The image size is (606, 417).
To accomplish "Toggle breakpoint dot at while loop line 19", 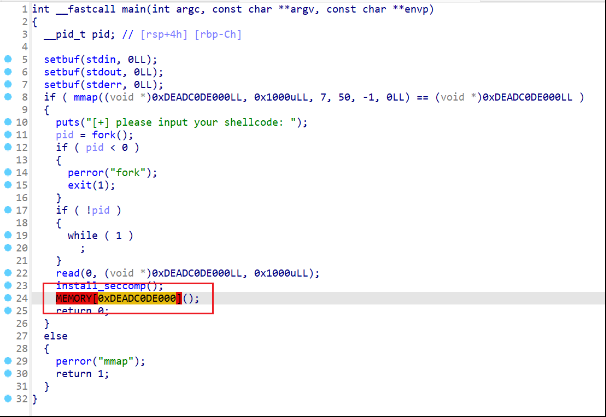I will click(x=8, y=235).
